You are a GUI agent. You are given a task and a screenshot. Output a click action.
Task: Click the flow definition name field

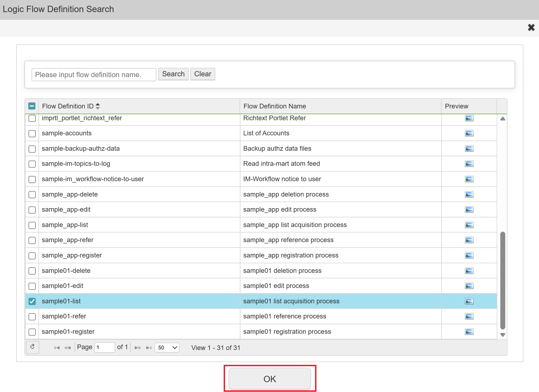coord(94,75)
